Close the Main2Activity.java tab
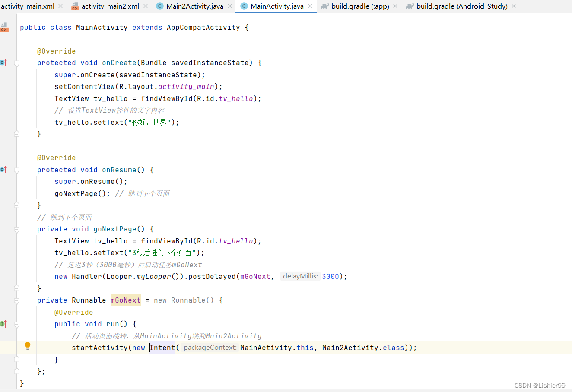The width and height of the screenshot is (572, 392). coord(230,6)
